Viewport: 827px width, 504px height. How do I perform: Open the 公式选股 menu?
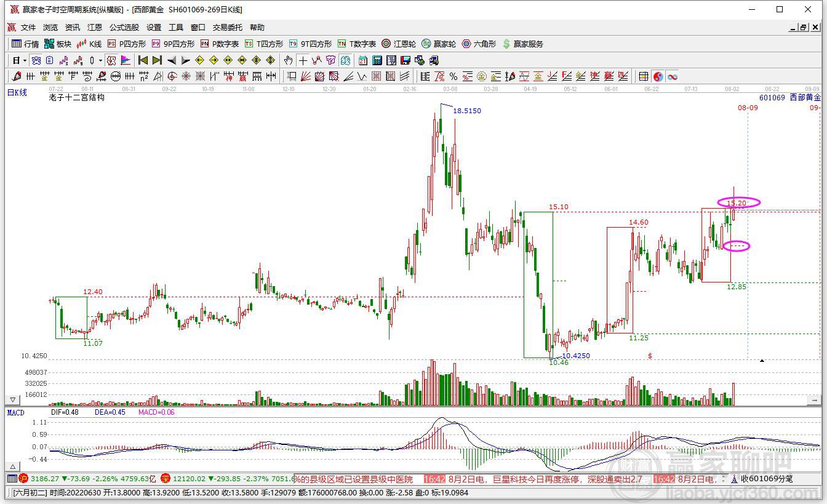coord(124,28)
